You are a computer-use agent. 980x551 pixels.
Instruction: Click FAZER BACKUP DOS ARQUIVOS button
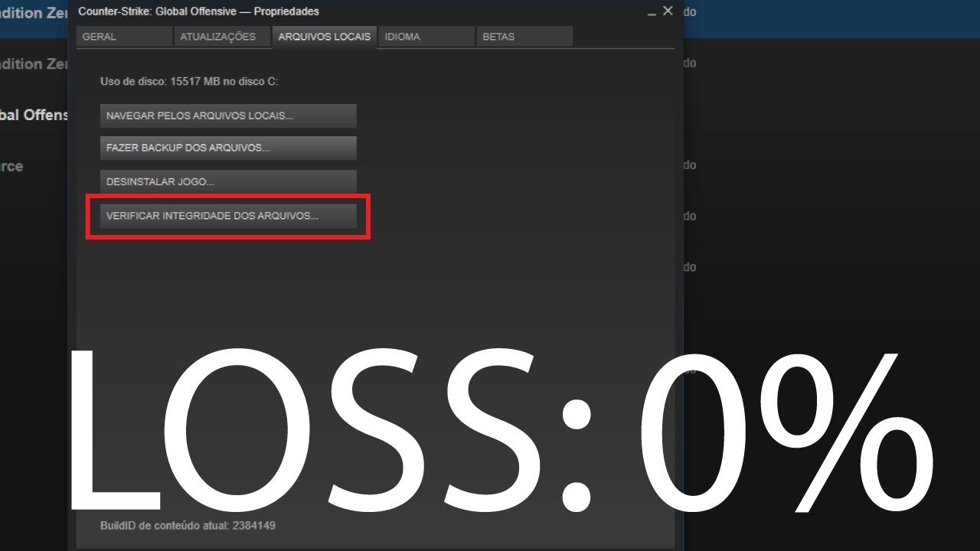click(x=228, y=148)
